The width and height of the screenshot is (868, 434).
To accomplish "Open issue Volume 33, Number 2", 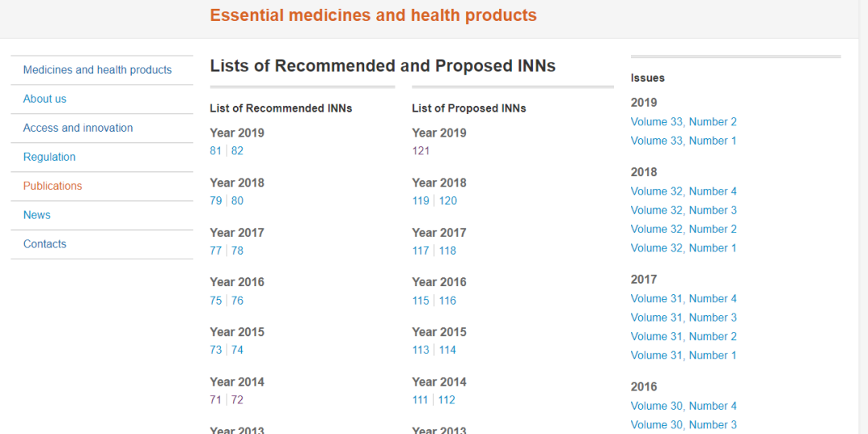I will tap(683, 122).
